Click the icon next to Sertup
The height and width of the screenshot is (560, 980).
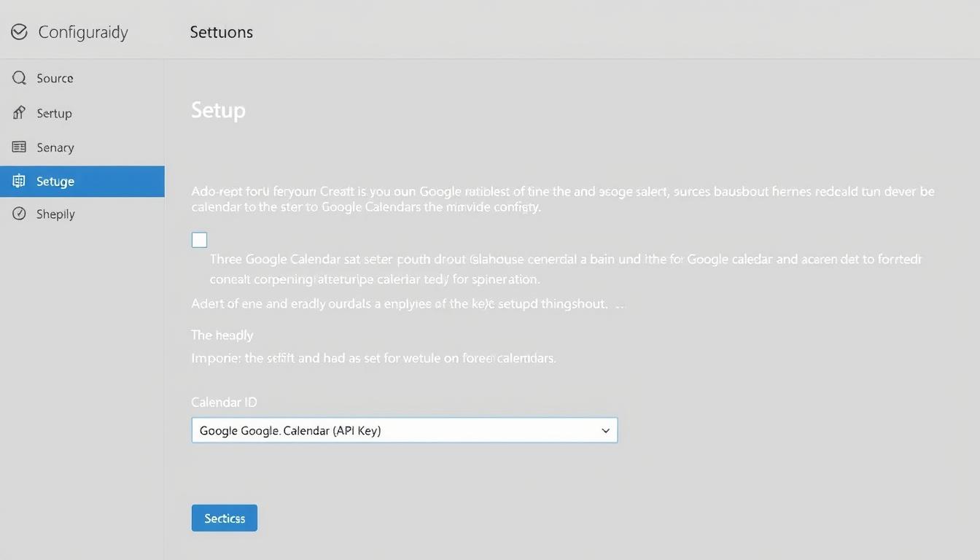point(19,113)
